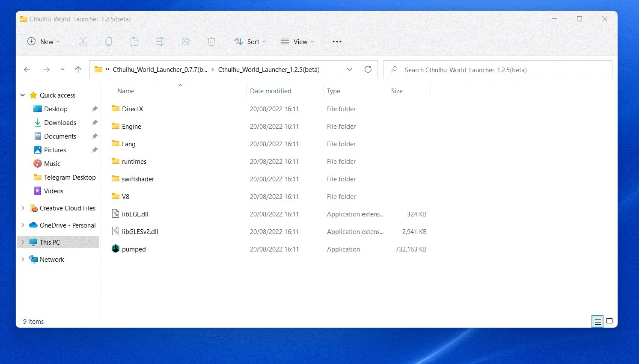Click the Rename icon in toolbar

pyautogui.click(x=160, y=41)
